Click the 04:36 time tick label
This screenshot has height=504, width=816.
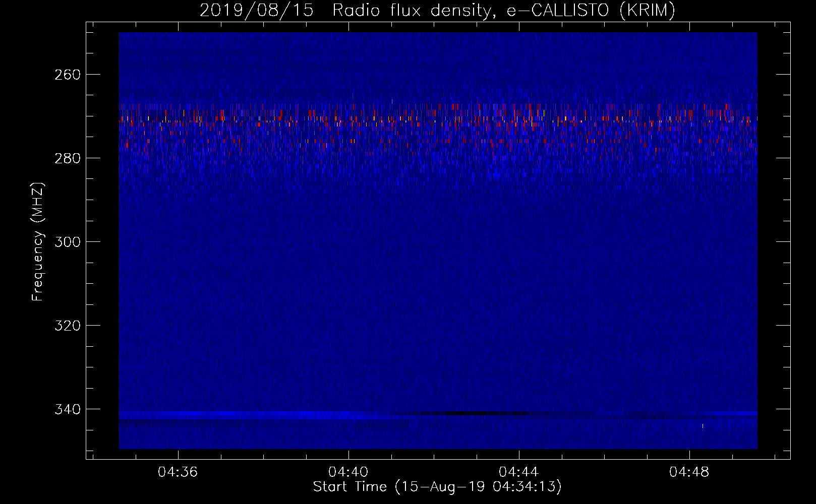[178, 472]
